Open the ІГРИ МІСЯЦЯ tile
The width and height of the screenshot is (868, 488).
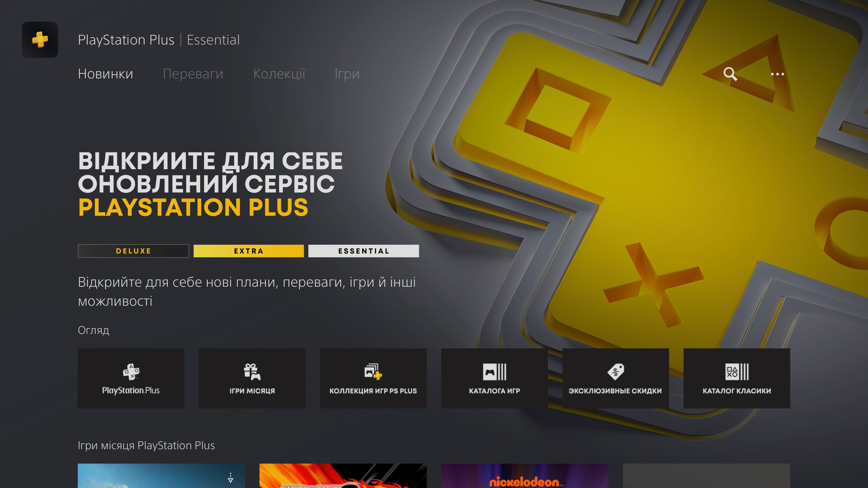point(252,378)
